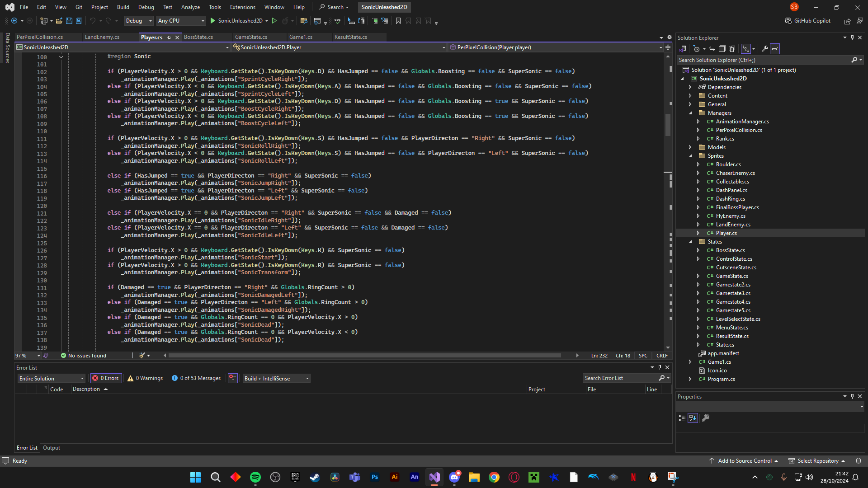Pin the Player.cs tab using its pin icon
This screenshot has width=868, height=488.
169,38
